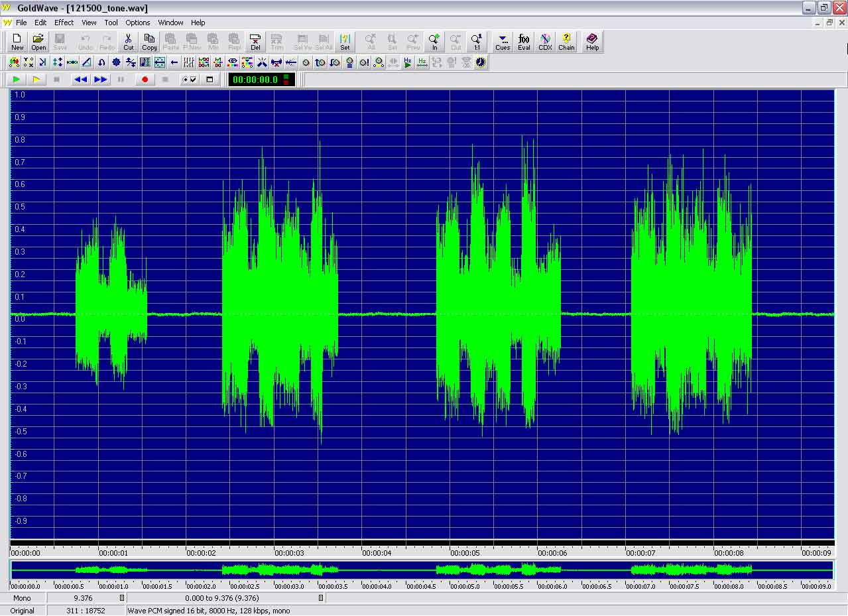Screen dimensions: 848x616
Task: Open the Hz Resample icon
Action: (422, 62)
